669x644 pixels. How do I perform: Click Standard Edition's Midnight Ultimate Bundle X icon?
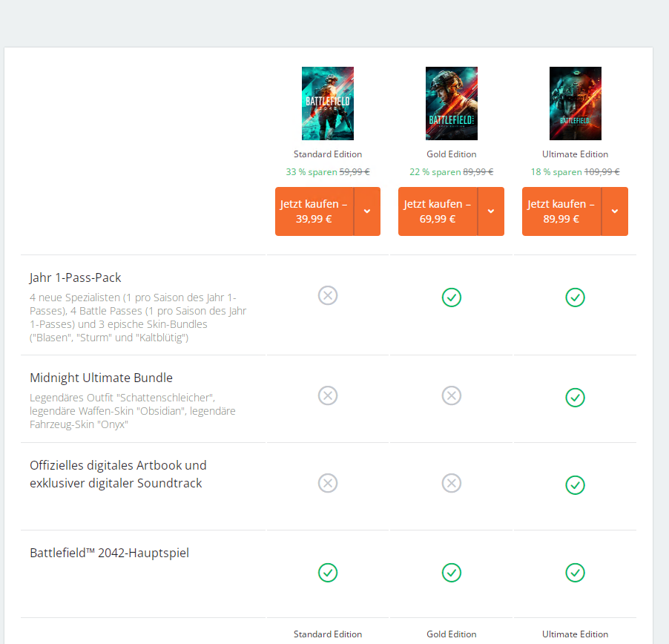pos(328,395)
